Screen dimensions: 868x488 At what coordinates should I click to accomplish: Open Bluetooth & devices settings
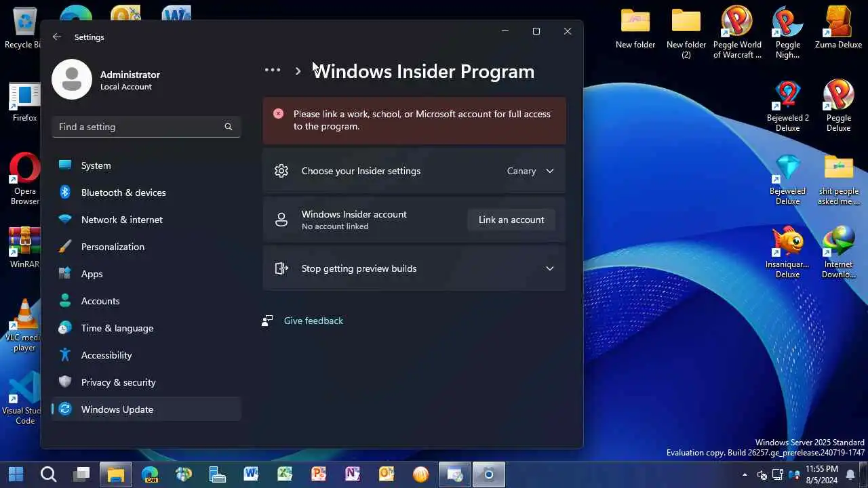coord(146,192)
